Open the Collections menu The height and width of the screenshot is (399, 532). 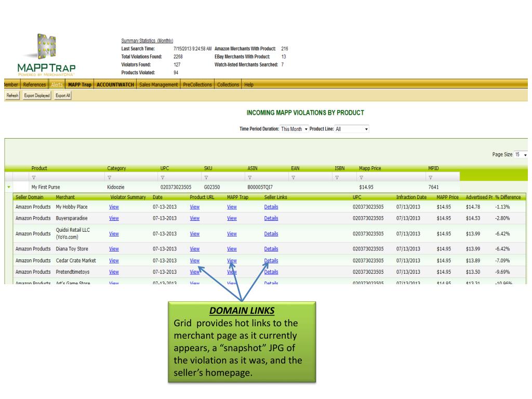228,85
